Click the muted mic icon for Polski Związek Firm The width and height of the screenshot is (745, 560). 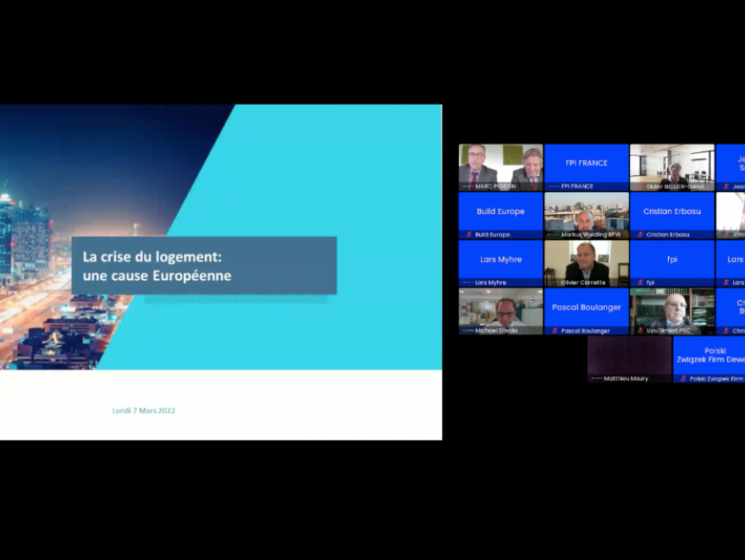coord(683,379)
